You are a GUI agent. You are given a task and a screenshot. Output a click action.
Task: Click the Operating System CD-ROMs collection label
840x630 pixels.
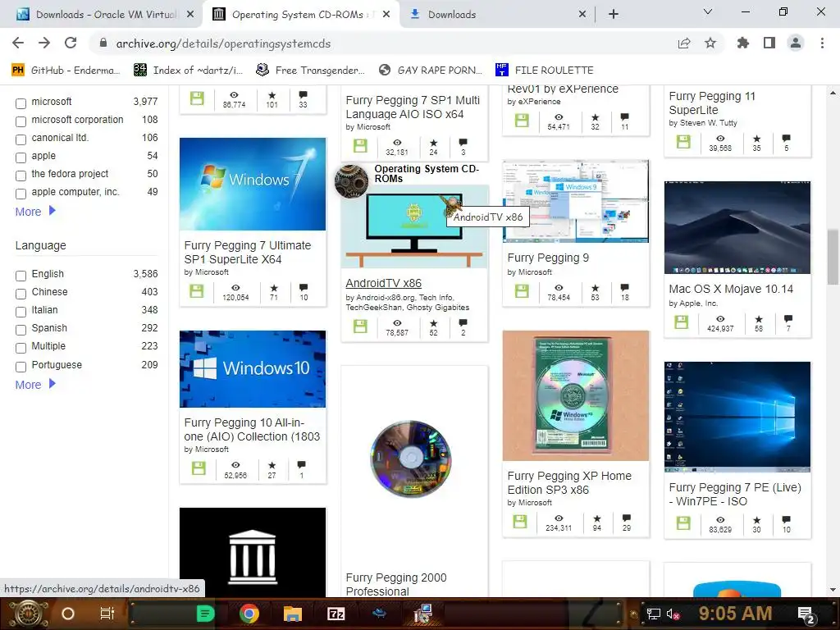pyautogui.click(x=427, y=174)
